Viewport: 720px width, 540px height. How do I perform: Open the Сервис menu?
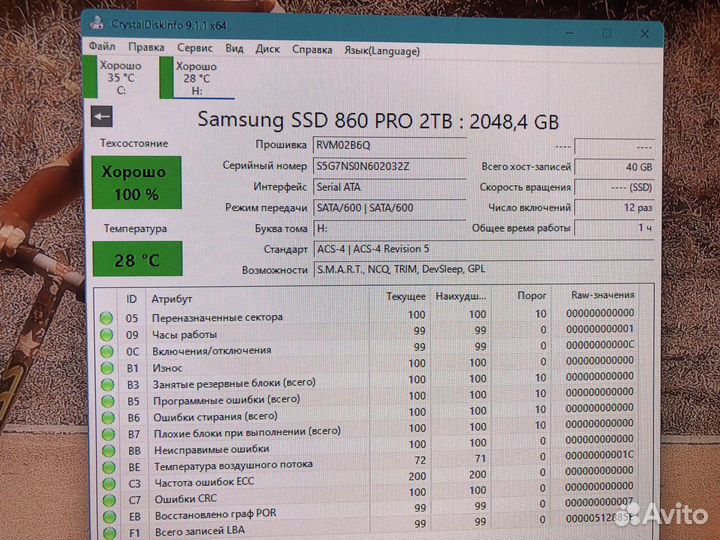(x=195, y=48)
